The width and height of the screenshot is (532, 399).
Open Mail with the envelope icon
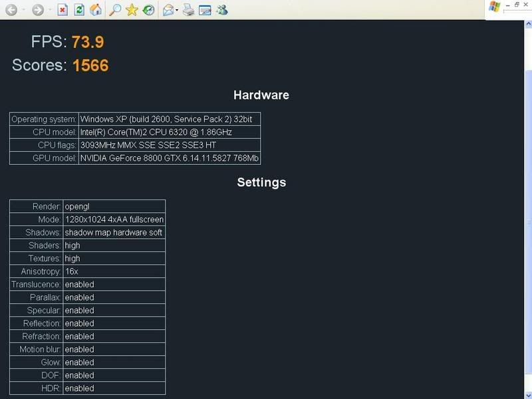[168, 10]
